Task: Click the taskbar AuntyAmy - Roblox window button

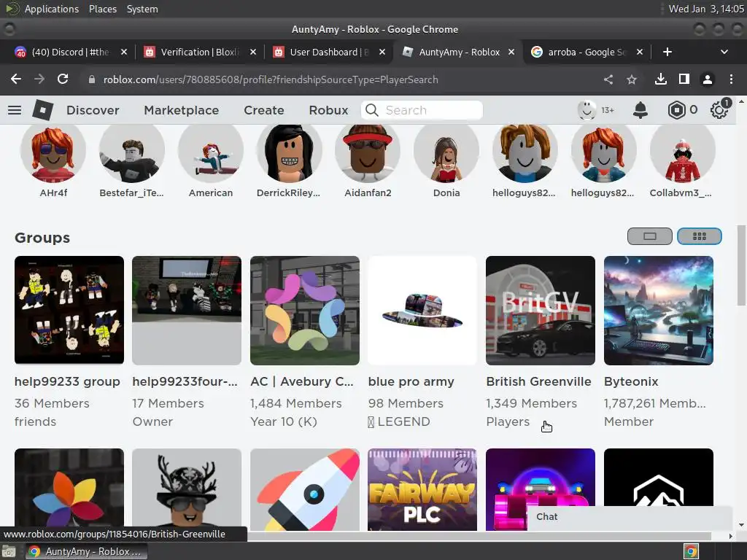Action: (x=86, y=551)
